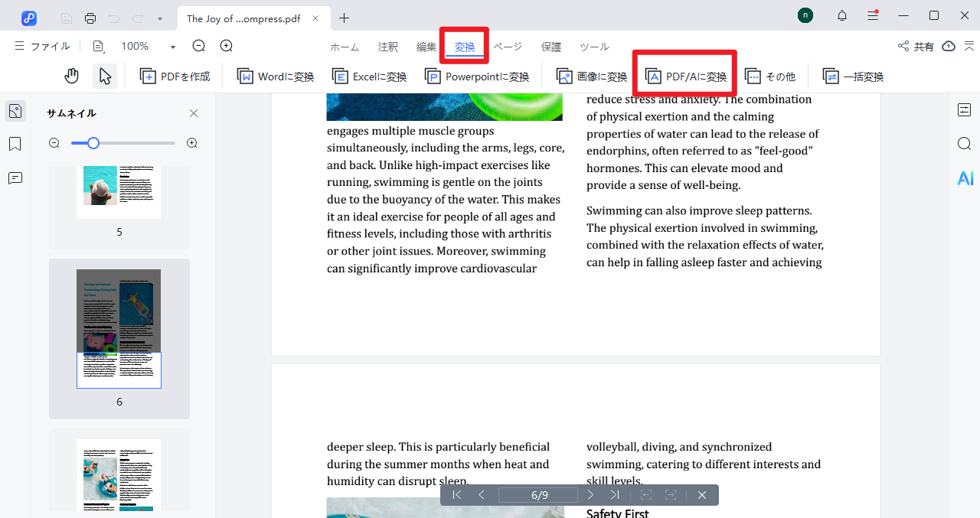This screenshot has width=980, height=518.
Task: Click the Print icon in title bar
Action: coord(90,18)
